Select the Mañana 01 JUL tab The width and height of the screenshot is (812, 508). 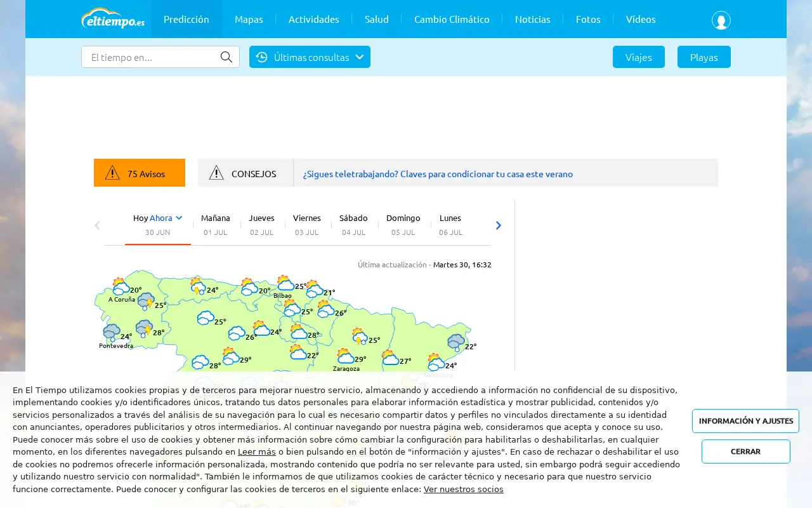(216, 225)
